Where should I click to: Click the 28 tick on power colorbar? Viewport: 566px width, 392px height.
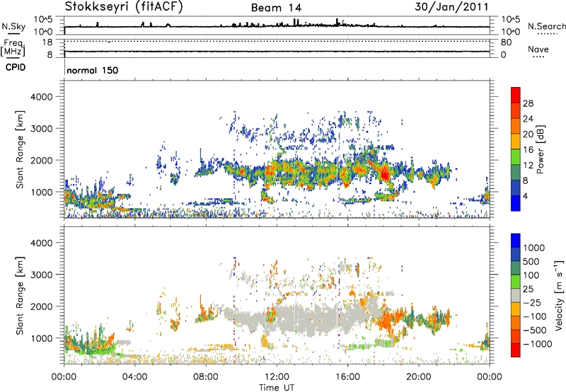click(x=528, y=103)
